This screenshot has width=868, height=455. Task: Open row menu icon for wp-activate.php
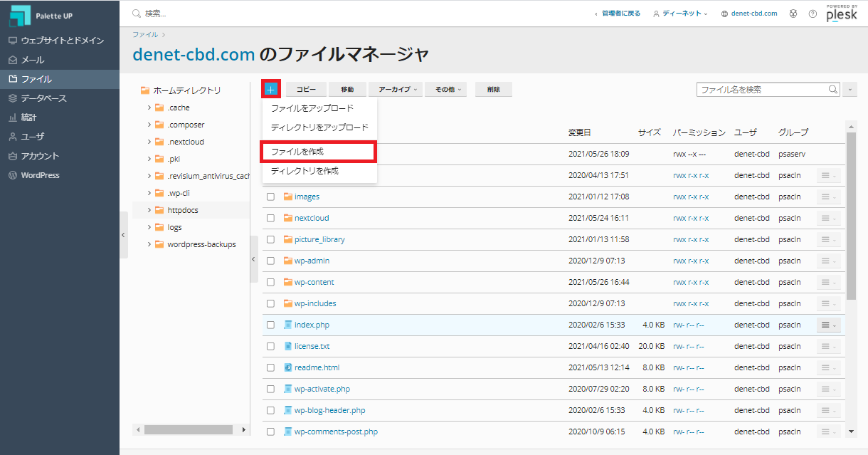(x=829, y=389)
